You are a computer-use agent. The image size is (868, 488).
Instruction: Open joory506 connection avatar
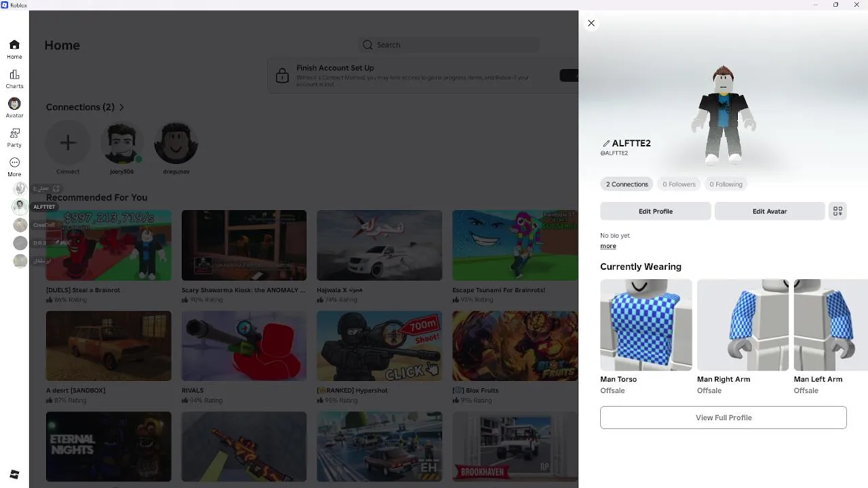click(122, 142)
